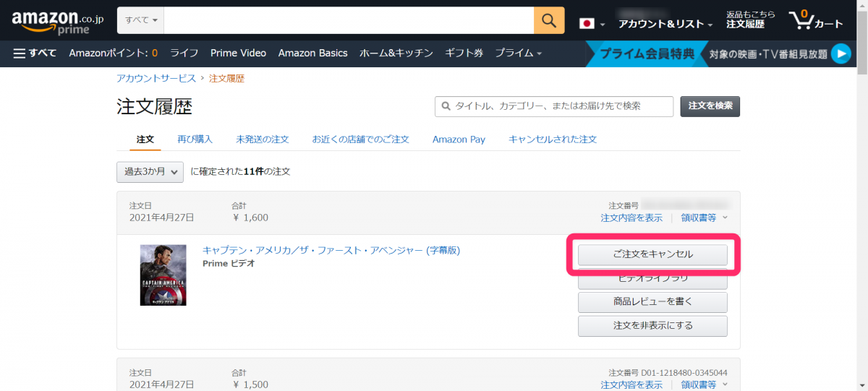Switch to the キャンセルされた注文 tab
The image size is (868, 391).
click(x=553, y=139)
